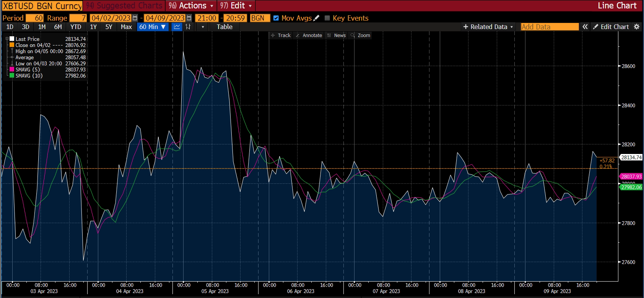Switch to the Table view

224,27
